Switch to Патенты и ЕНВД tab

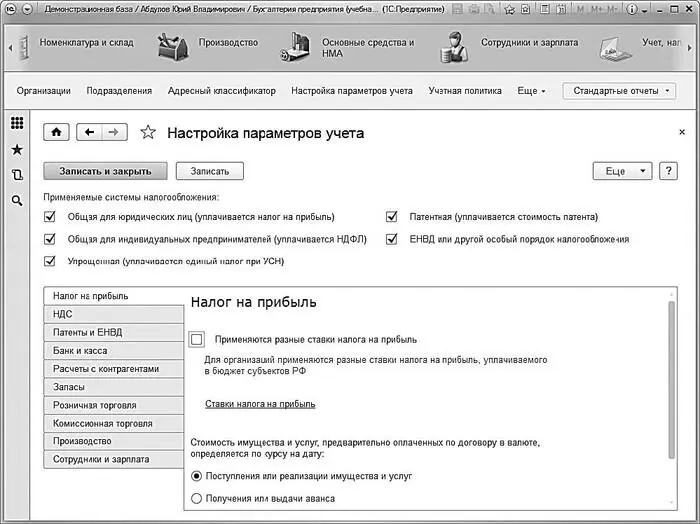(114, 333)
